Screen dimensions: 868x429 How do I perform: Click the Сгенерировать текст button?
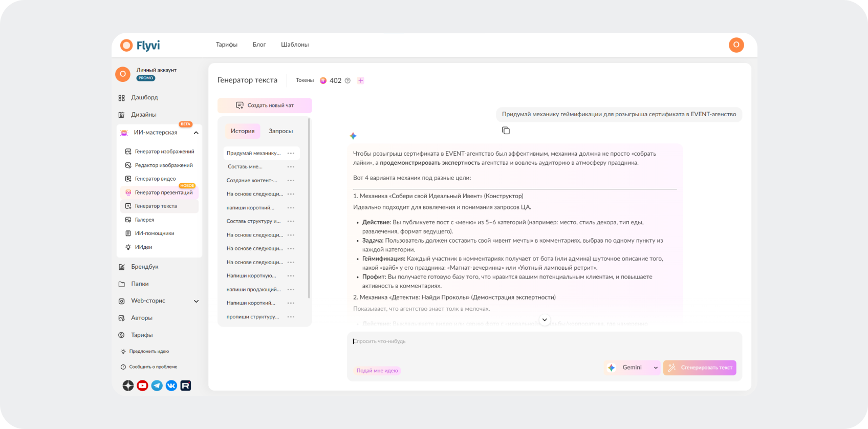700,368
